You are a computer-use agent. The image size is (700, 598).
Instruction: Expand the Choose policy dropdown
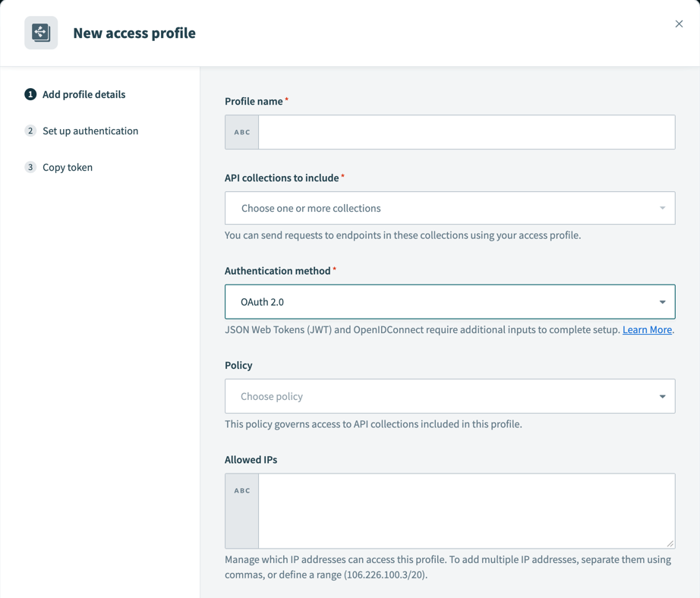[449, 396]
